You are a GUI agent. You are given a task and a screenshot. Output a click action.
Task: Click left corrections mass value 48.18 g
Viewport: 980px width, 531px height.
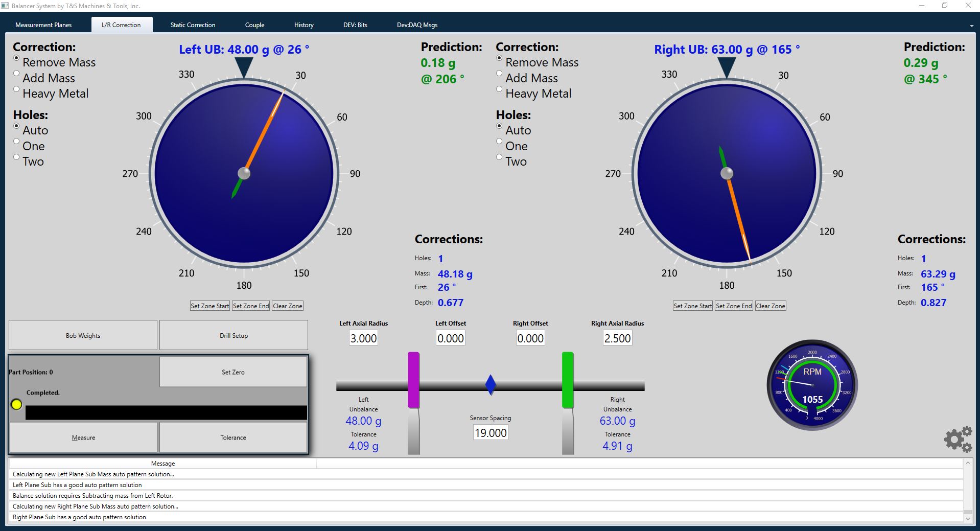click(x=455, y=274)
